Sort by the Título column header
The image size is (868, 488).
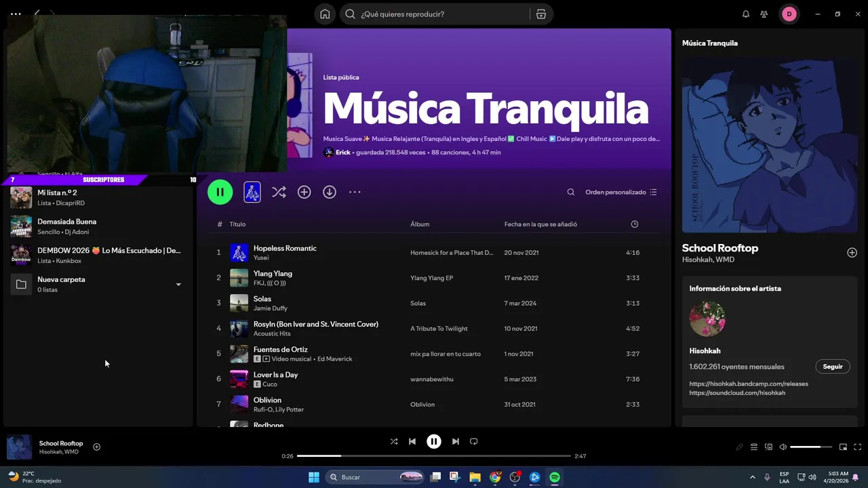tap(237, 224)
